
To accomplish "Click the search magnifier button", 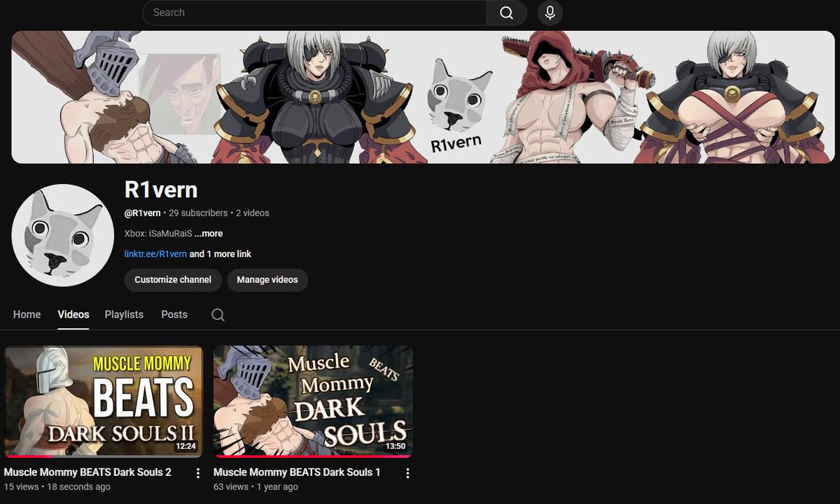I will coord(506,13).
